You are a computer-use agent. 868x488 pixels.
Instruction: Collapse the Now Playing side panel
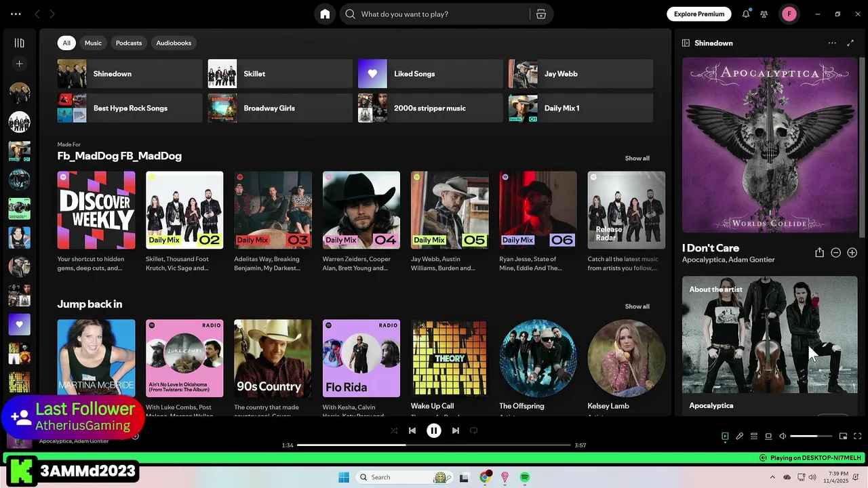(x=686, y=43)
